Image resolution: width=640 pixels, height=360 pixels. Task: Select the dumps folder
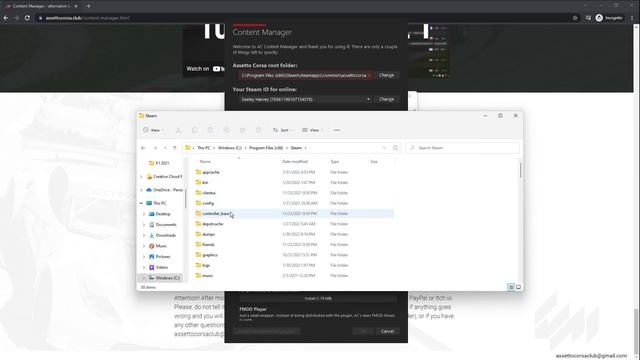click(208, 234)
